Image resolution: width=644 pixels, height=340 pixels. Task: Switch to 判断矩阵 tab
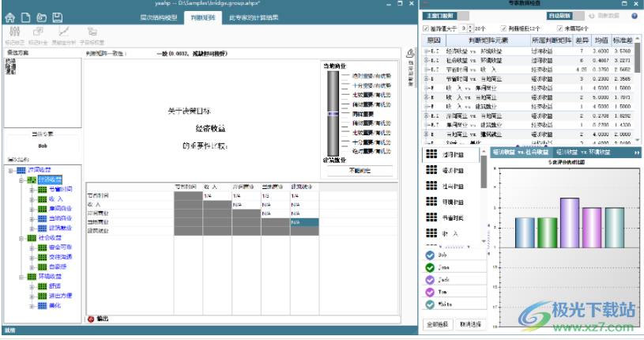[x=203, y=17]
